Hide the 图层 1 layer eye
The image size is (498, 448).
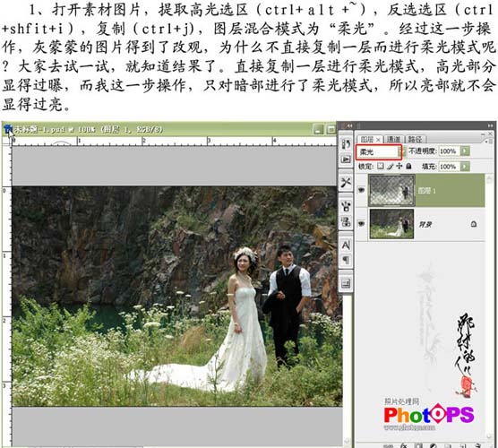361,190
